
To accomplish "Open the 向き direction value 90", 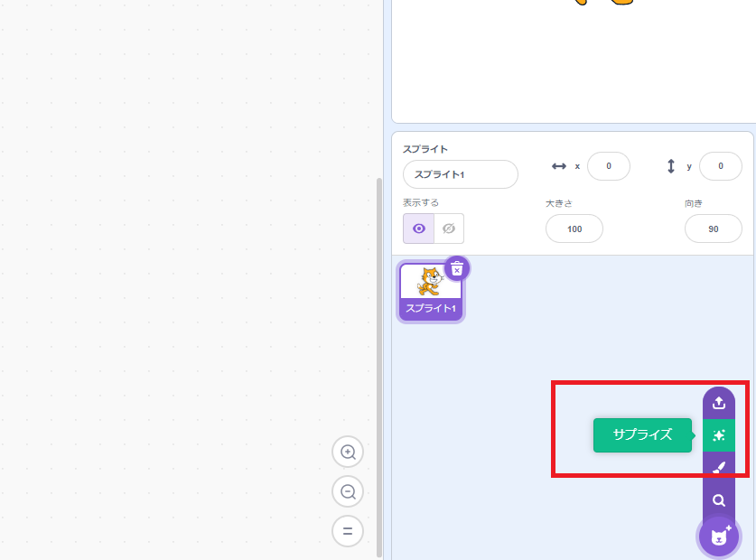I will (x=713, y=229).
